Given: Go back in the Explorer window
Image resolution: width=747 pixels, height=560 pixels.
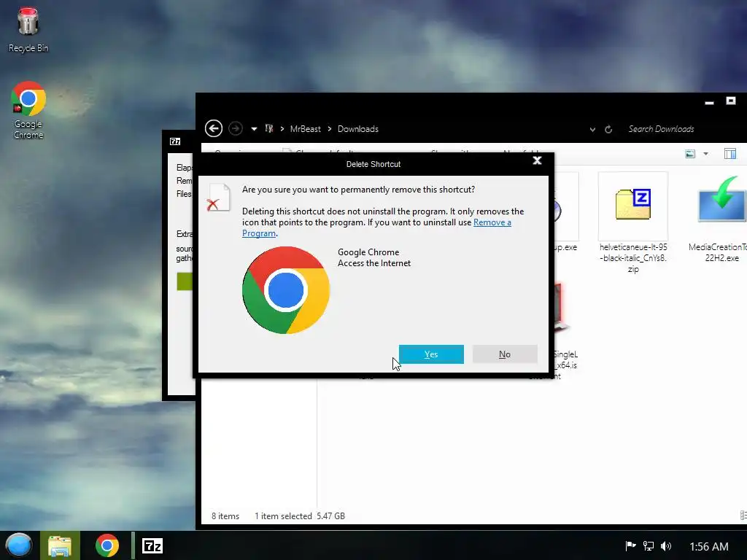Looking at the screenshot, I should tap(214, 128).
